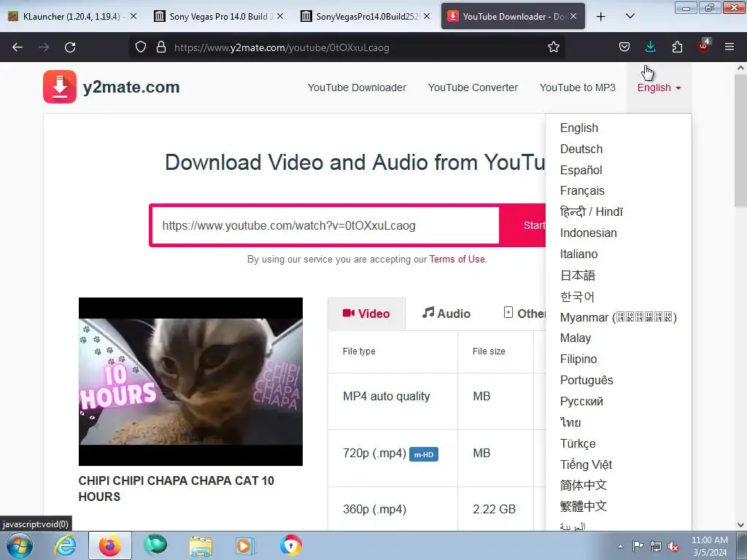This screenshot has width=747, height=560.
Task: Open Firefox hamburger application menu
Action: coord(729,47)
